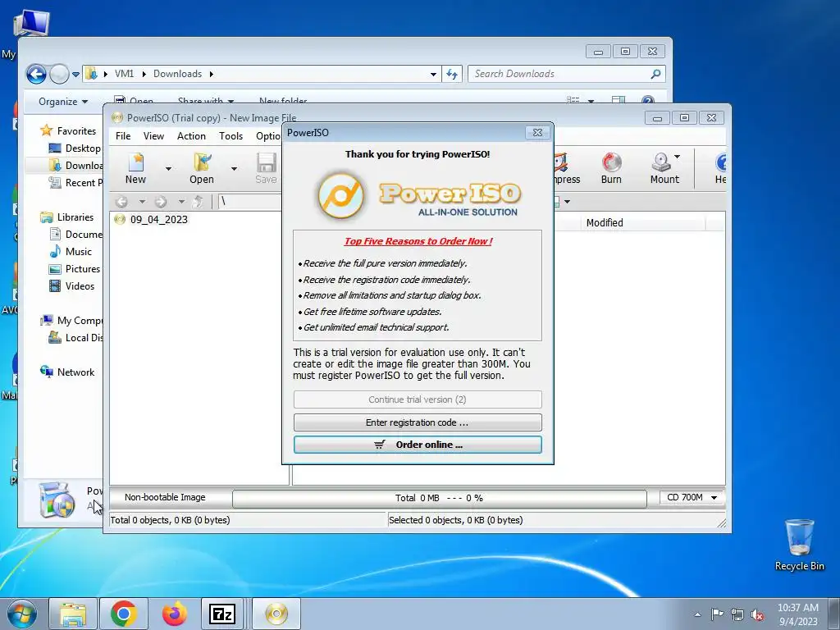
Task: Click the Burn disc toolbar icon
Action: (611, 167)
